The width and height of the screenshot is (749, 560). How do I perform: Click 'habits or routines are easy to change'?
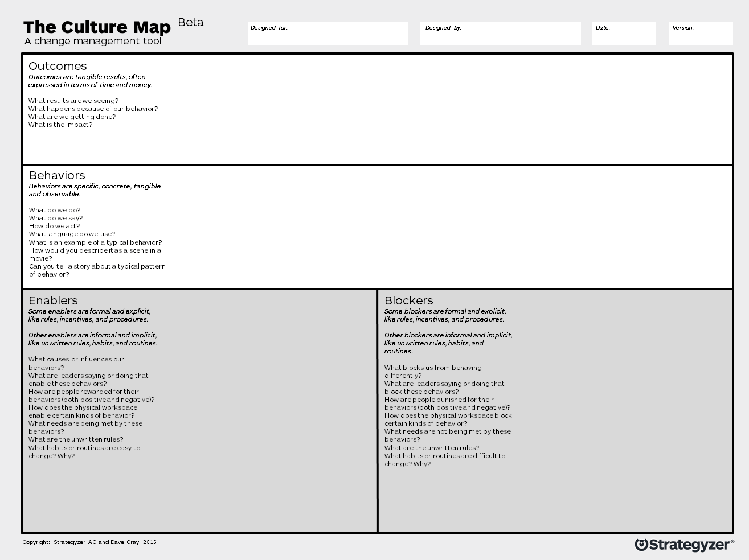(84, 452)
